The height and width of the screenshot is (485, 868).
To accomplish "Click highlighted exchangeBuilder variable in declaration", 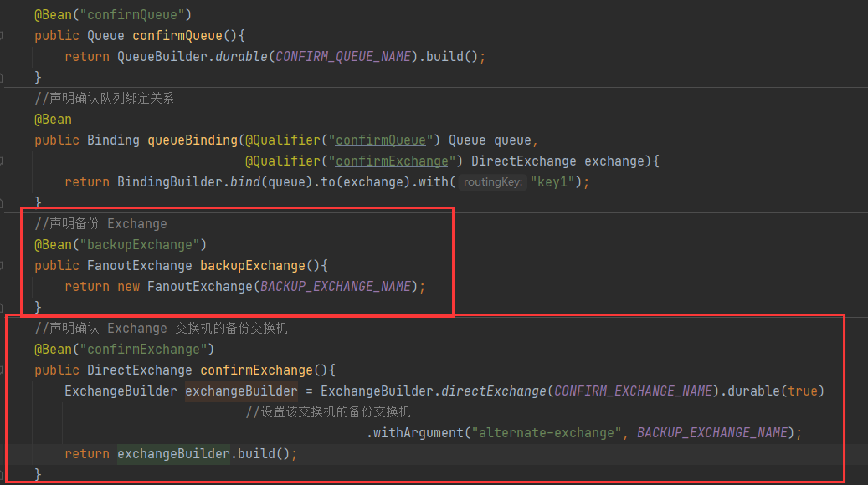I will [241, 391].
